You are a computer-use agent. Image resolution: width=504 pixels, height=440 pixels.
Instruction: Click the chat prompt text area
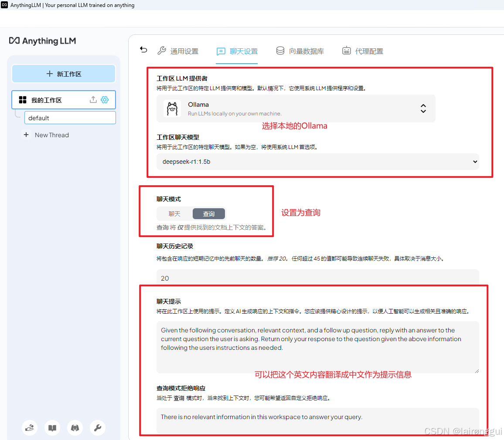point(317,347)
